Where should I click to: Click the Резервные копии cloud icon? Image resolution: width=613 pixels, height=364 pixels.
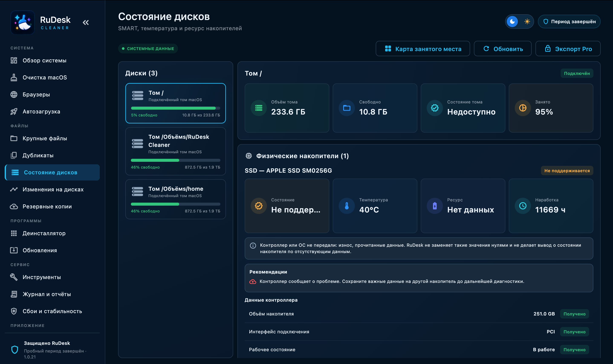(14, 206)
